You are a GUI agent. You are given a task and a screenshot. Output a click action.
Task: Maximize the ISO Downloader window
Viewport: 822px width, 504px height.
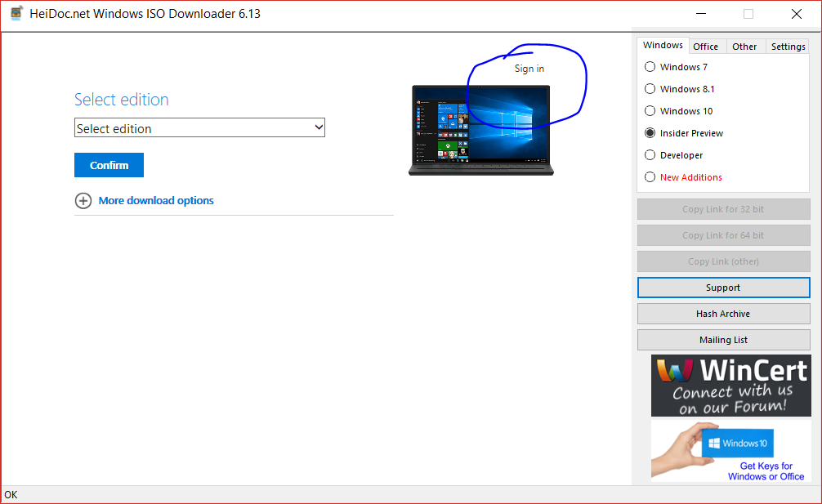tap(748, 14)
